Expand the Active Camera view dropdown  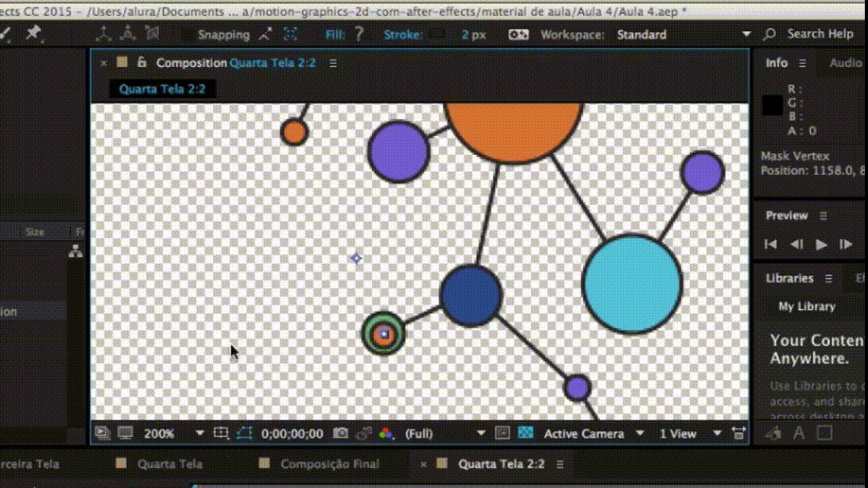coord(594,433)
